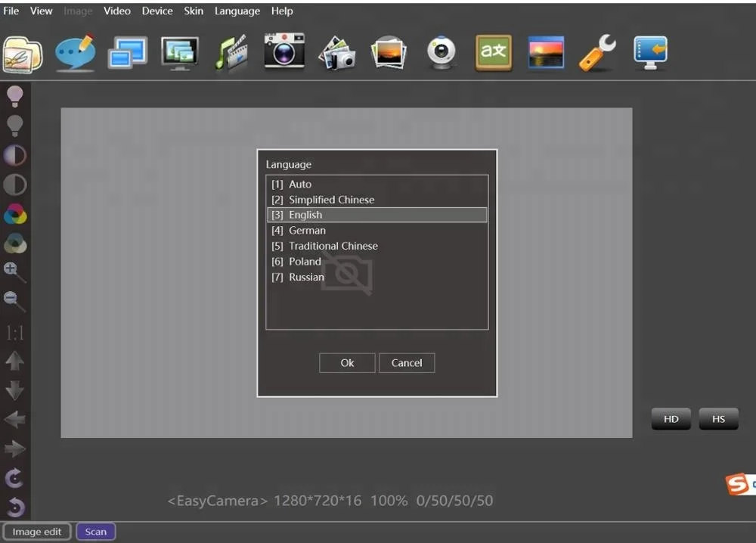Click the video clapperboard music icon

pyautogui.click(x=231, y=53)
